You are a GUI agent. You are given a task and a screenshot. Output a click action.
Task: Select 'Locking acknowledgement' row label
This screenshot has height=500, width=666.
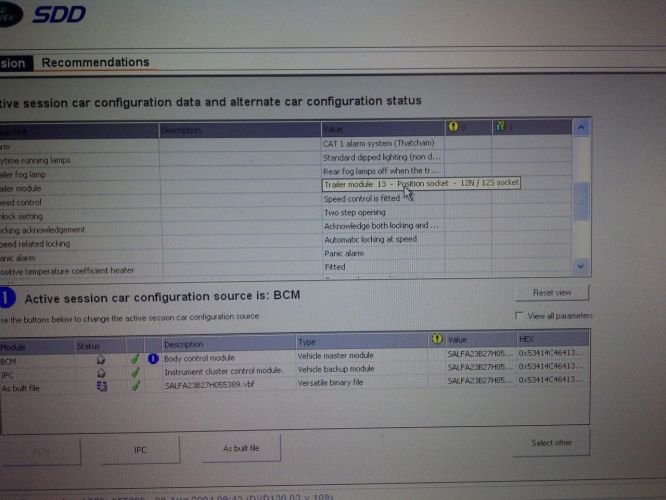[42, 230]
